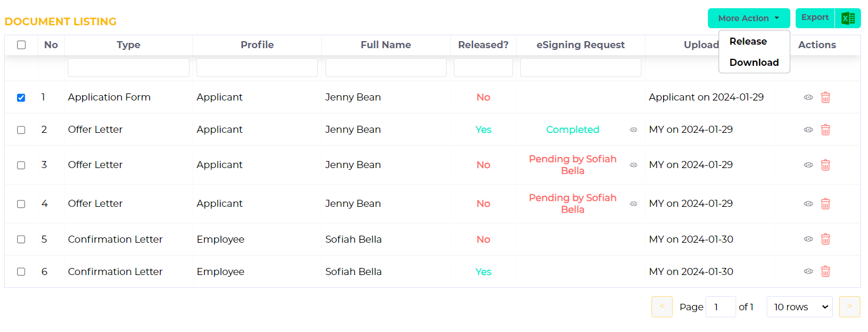This screenshot has height=332, width=868.
Task: View the Offer Letter document in row 2
Action: pos(809,130)
